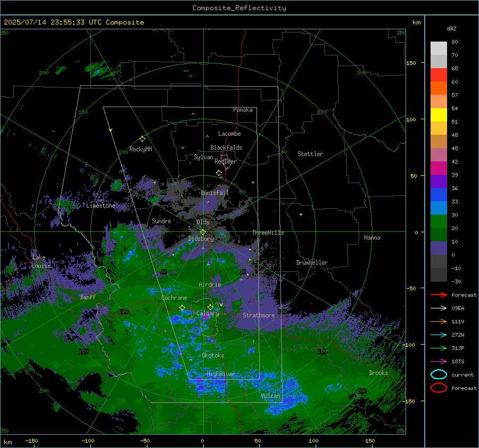Click the radar center marker at Olds
The image size is (479, 448).
coord(203,232)
